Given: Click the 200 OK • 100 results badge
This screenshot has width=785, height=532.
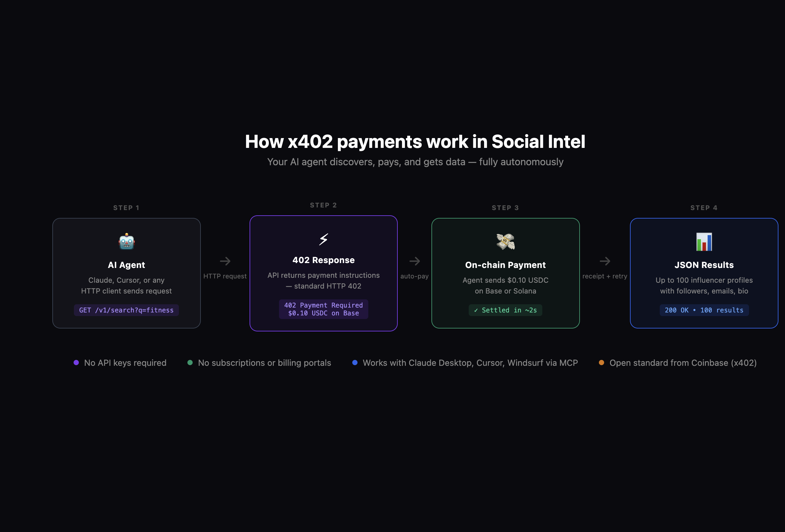Looking at the screenshot, I should click(x=704, y=310).
